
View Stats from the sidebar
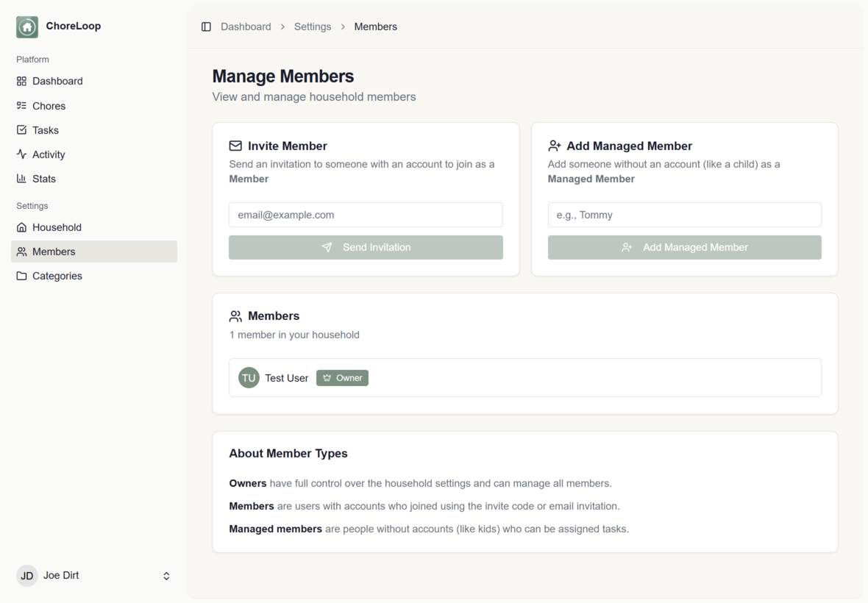94,179
